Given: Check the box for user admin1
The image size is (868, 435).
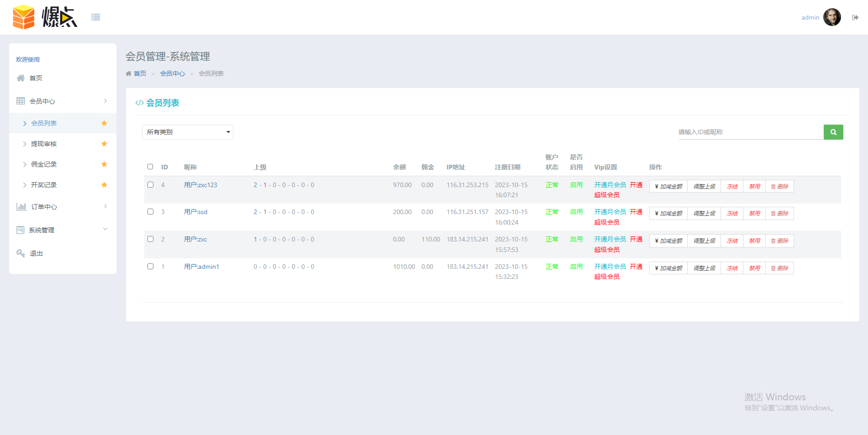Looking at the screenshot, I should click(x=150, y=266).
